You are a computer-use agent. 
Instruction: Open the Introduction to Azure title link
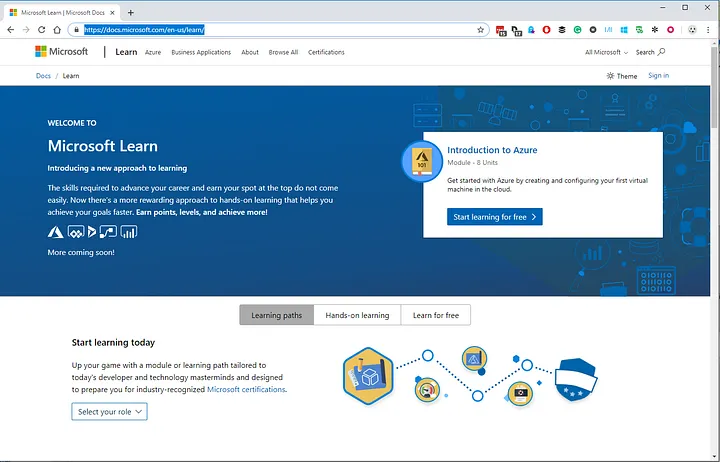pyautogui.click(x=492, y=150)
